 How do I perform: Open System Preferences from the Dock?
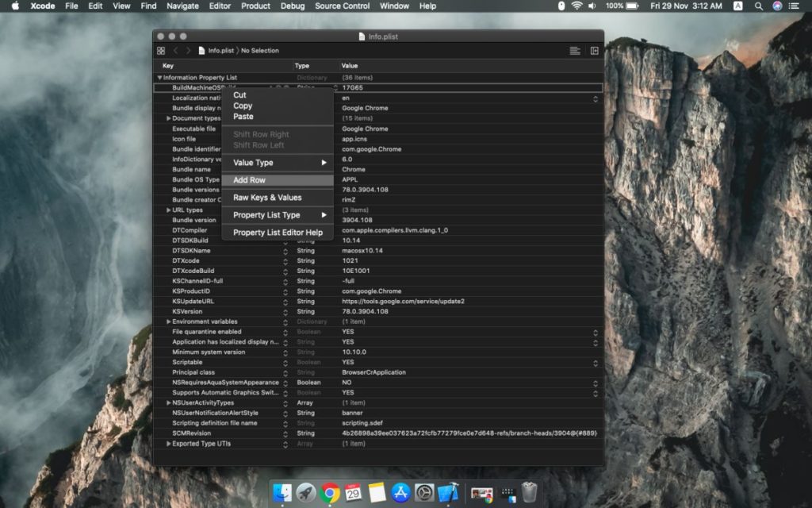pyautogui.click(x=425, y=492)
